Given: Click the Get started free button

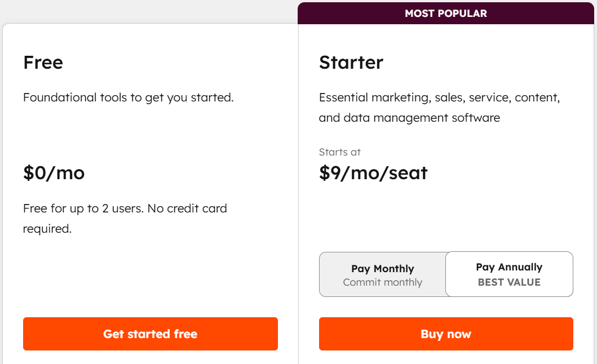Looking at the screenshot, I should (x=150, y=334).
